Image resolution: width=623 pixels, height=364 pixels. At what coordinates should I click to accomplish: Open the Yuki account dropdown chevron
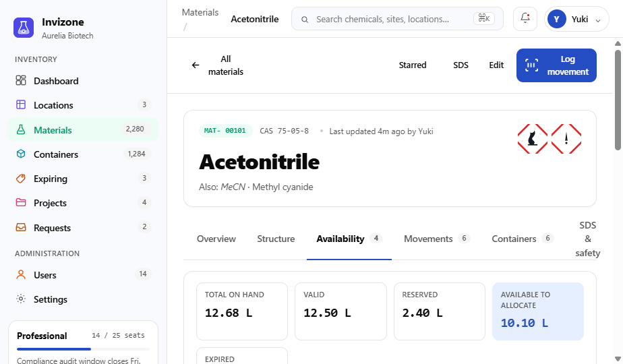tap(597, 20)
